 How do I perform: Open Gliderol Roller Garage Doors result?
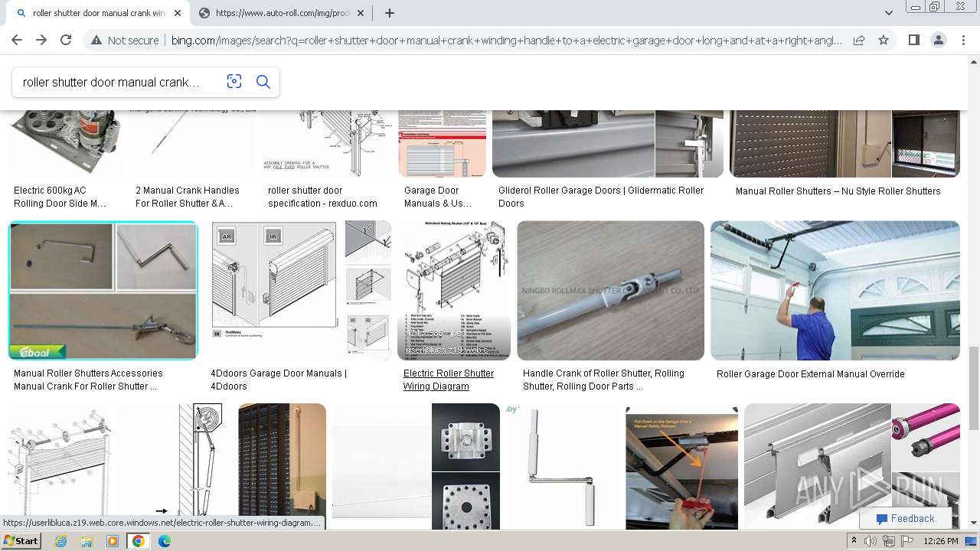point(601,197)
